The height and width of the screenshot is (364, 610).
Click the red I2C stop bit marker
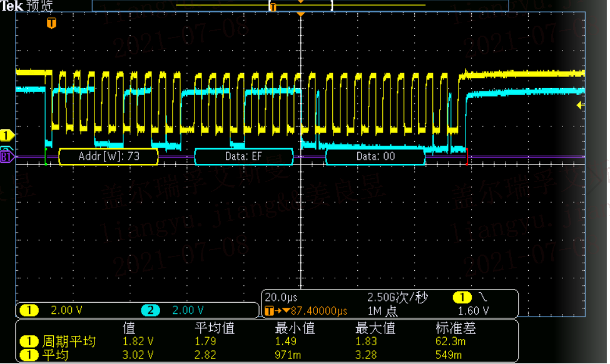point(467,156)
